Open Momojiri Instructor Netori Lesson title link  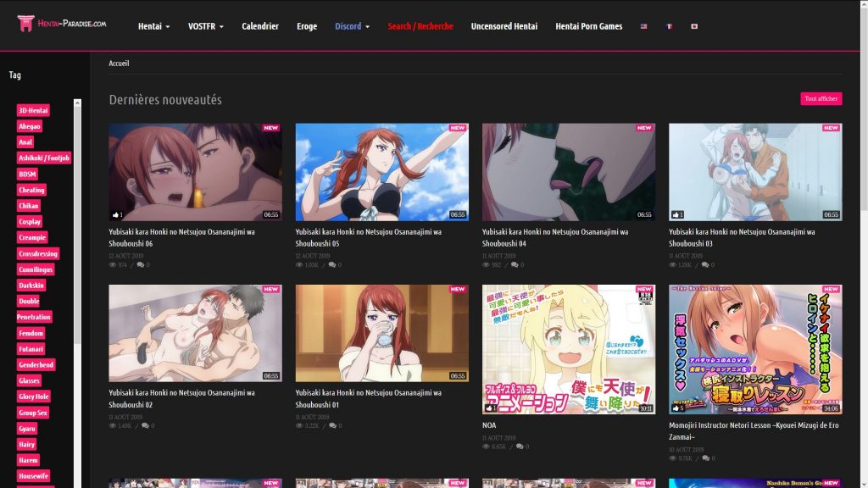[x=754, y=431]
